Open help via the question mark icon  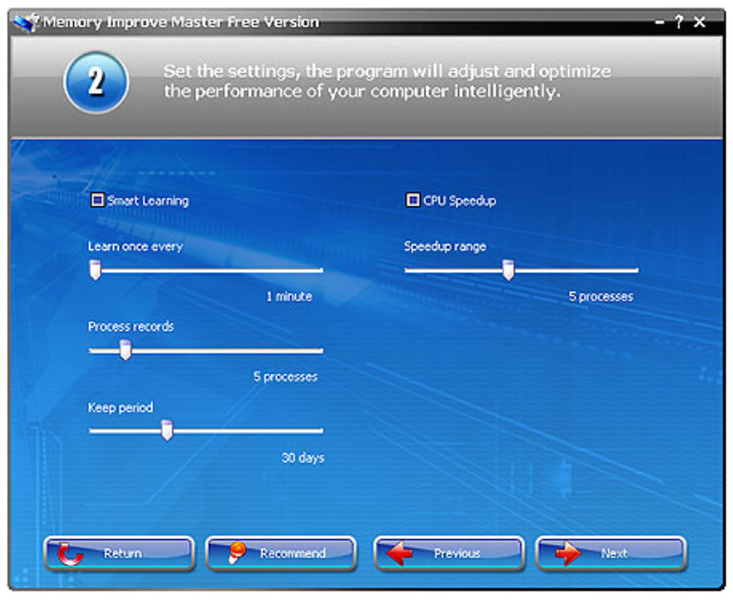click(679, 22)
